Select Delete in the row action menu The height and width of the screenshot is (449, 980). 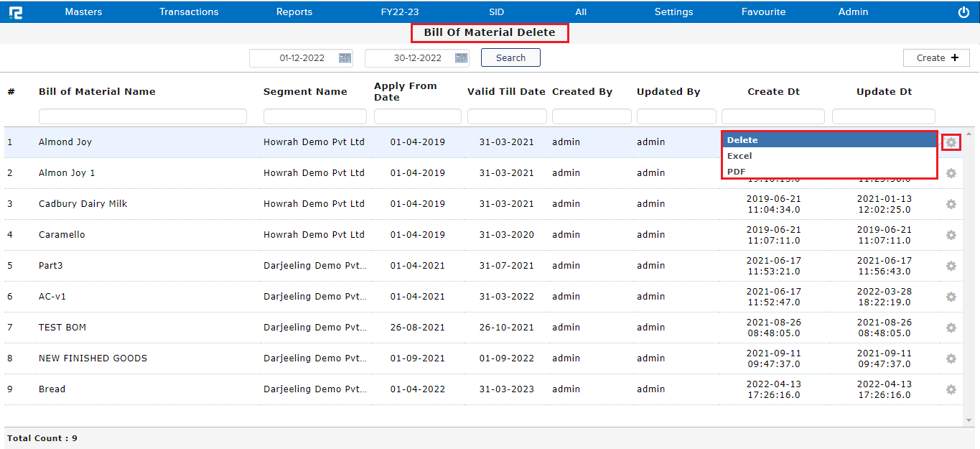click(742, 140)
